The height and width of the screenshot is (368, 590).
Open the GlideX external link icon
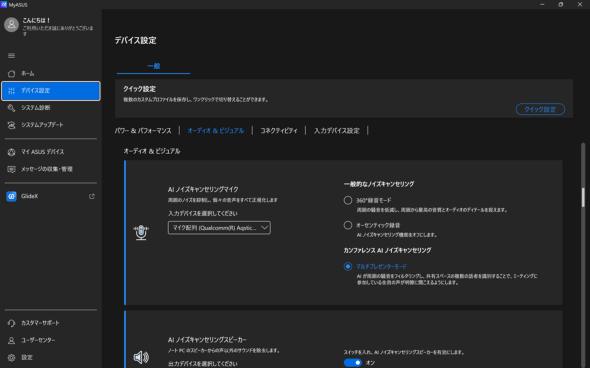click(x=91, y=196)
